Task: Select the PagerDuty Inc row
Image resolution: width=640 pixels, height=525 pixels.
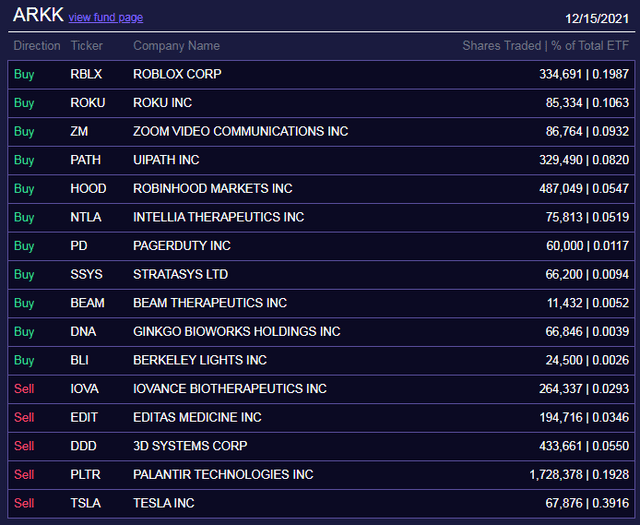Action: (x=321, y=246)
